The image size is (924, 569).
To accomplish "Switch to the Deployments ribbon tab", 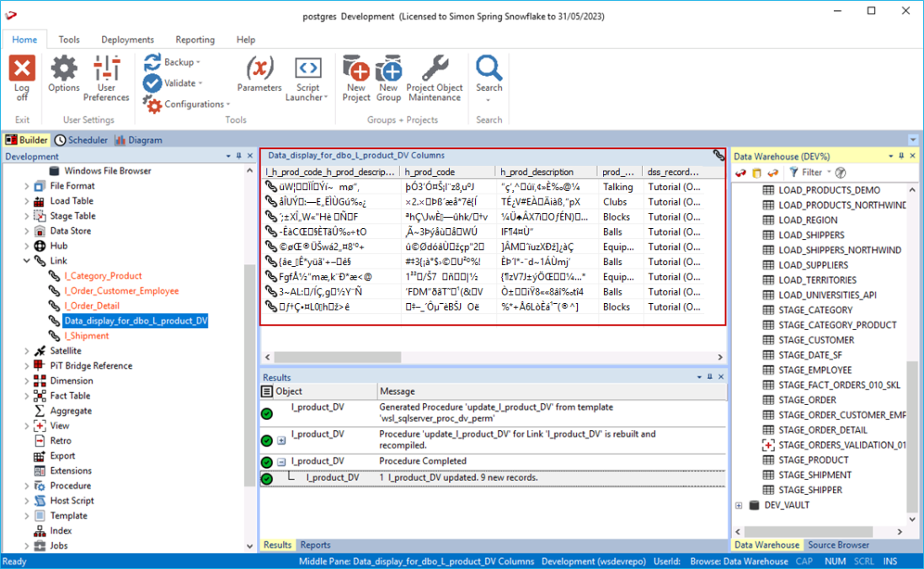I will tap(127, 40).
